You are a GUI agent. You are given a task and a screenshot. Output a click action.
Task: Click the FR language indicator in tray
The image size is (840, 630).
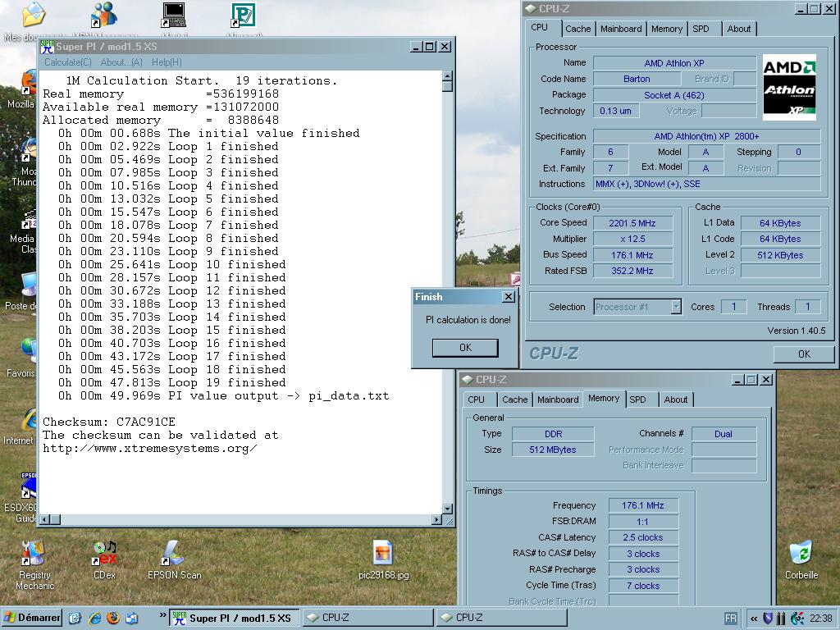point(731,619)
